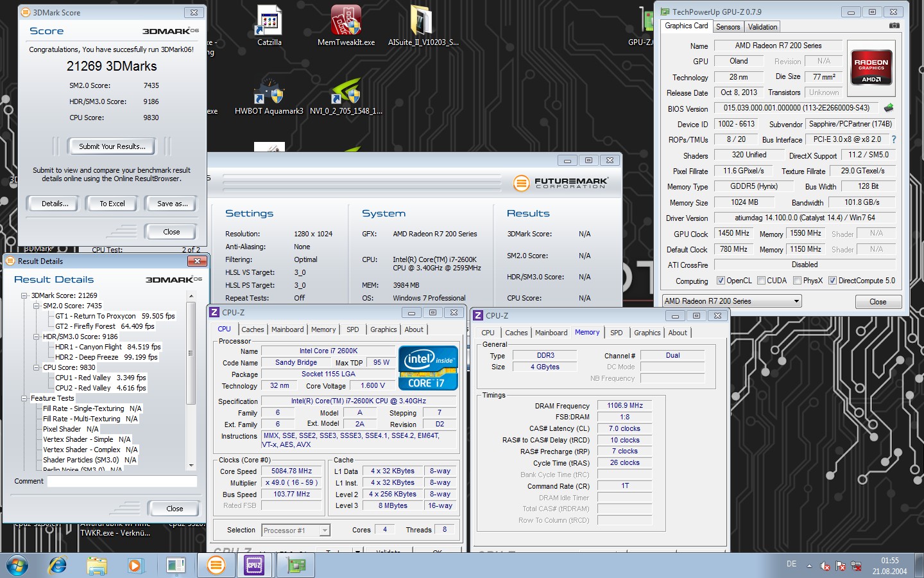Open the Processor #1 selection dropdown
The image size is (924, 578).
pos(296,530)
